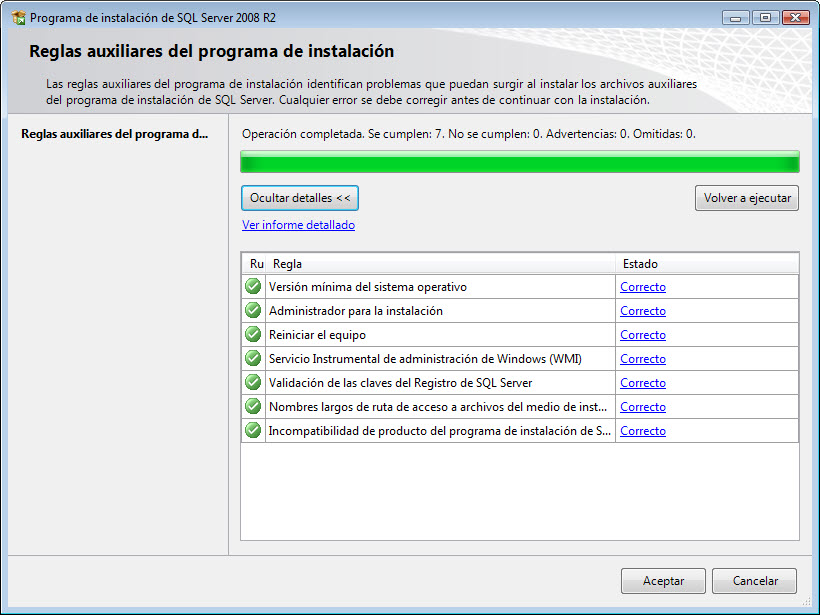Screen dimensions: 820x615
Task: Select the Reglas auxiliares del programa step in the sidebar
Action: pos(115,134)
